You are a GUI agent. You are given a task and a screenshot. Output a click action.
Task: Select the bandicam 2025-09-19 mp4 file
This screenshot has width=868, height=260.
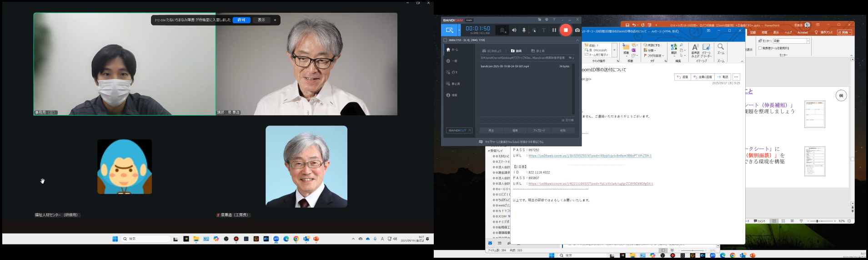tap(505, 66)
